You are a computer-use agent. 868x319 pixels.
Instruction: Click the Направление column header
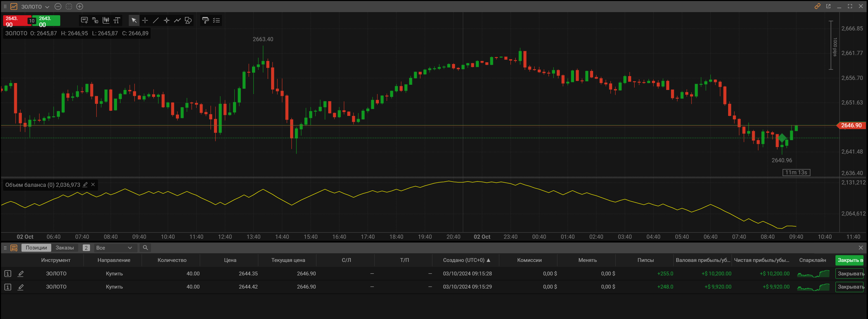114,260
